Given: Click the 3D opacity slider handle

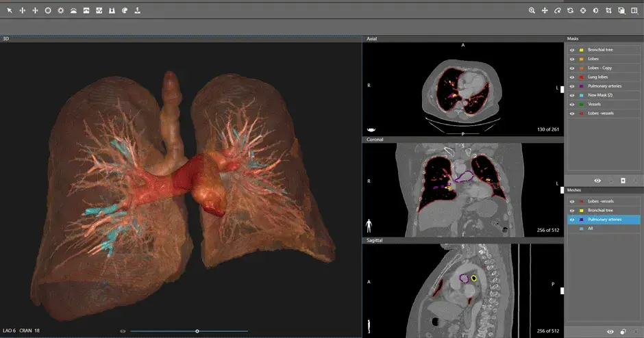Looking at the screenshot, I should [x=197, y=331].
